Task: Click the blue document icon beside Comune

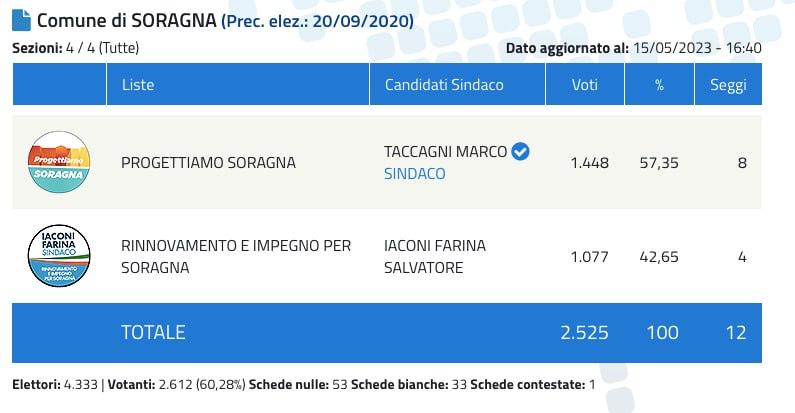Action: (20, 20)
